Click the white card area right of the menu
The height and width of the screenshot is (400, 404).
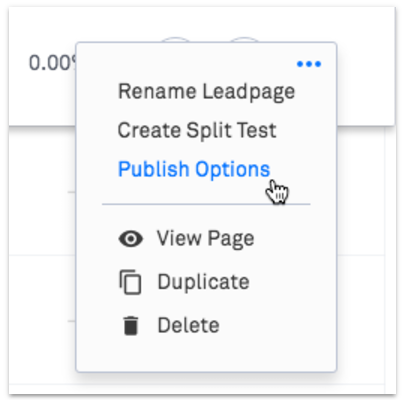click(365, 67)
